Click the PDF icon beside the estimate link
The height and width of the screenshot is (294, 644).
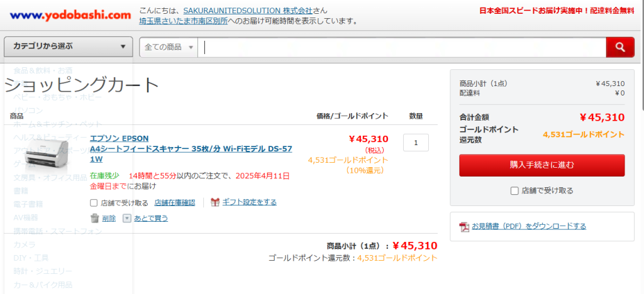(464, 226)
